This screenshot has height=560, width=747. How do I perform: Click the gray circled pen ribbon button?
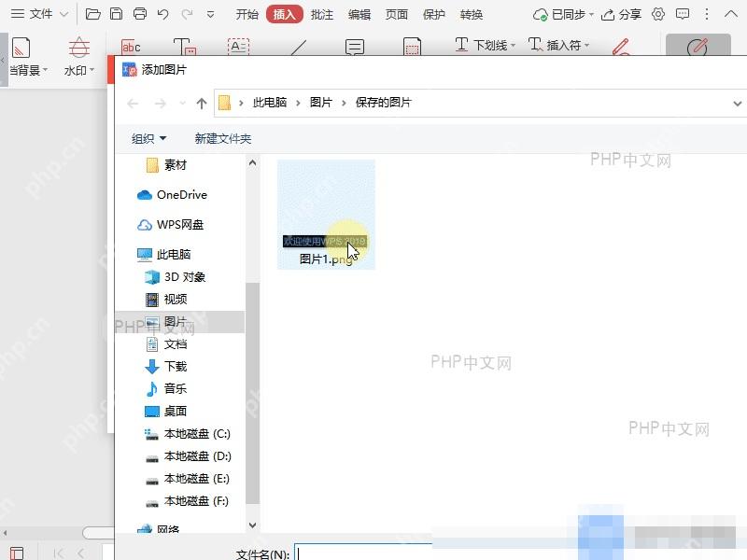[x=698, y=45]
